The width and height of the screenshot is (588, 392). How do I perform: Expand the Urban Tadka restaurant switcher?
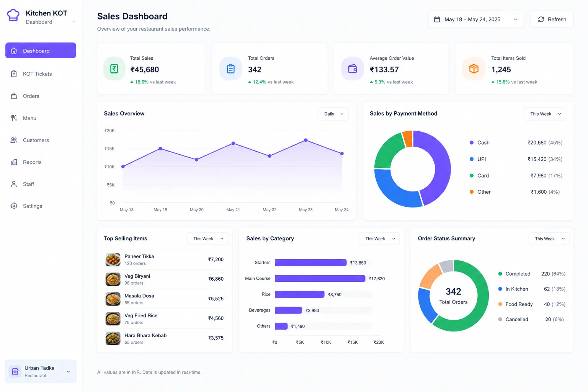click(x=41, y=371)
